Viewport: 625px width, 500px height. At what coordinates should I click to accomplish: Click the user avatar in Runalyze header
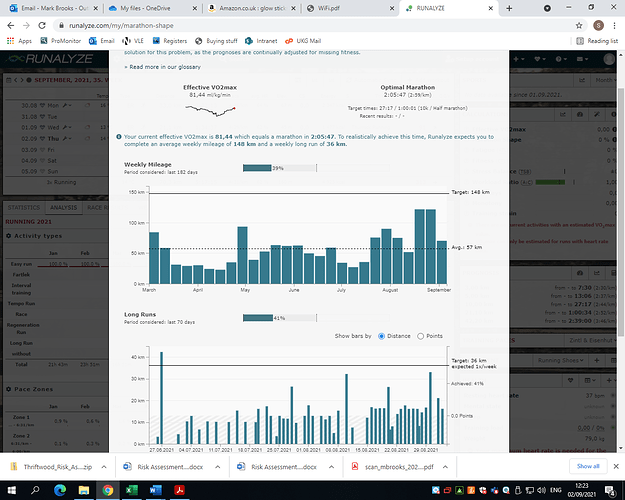click(x=609, y=59)
